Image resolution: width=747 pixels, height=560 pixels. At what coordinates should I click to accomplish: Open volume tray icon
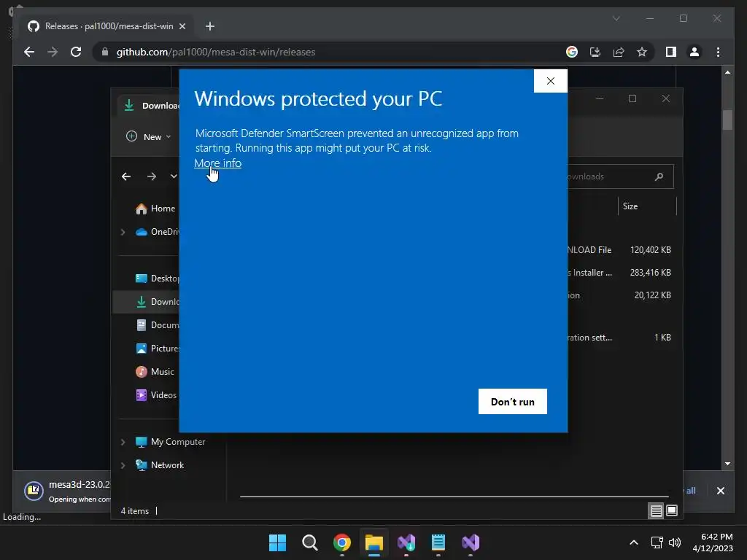[675, 542]
